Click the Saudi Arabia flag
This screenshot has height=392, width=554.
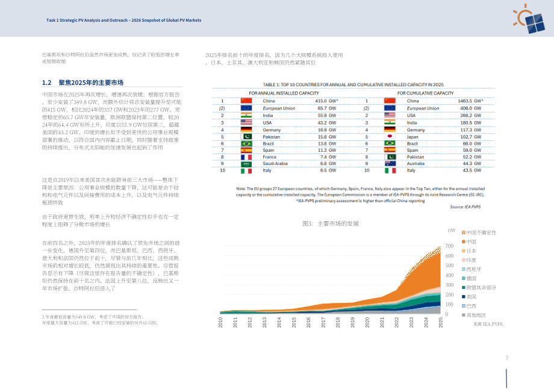[246, 164]
